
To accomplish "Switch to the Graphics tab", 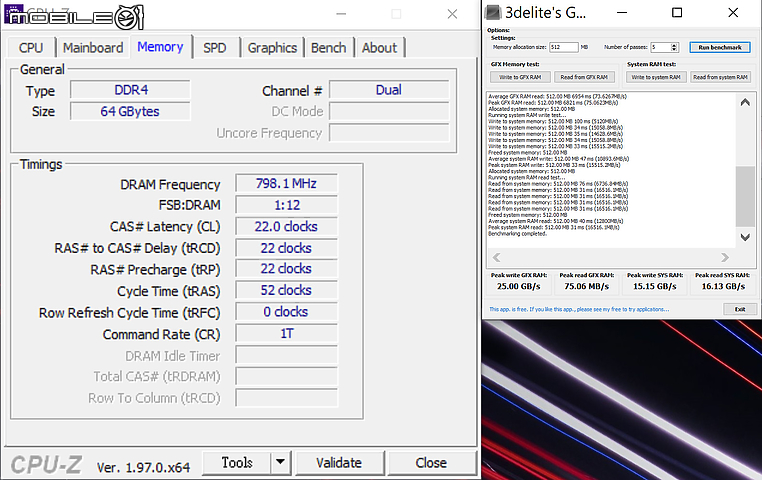I will click(272, 48).
